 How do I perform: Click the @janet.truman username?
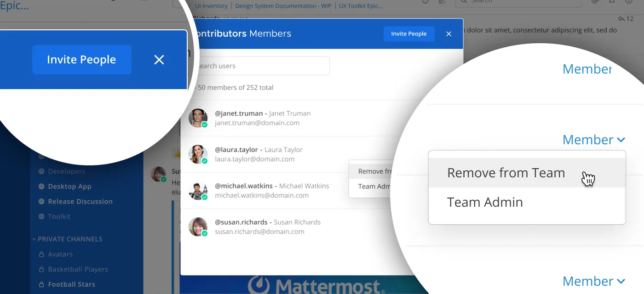click(239, 113)
